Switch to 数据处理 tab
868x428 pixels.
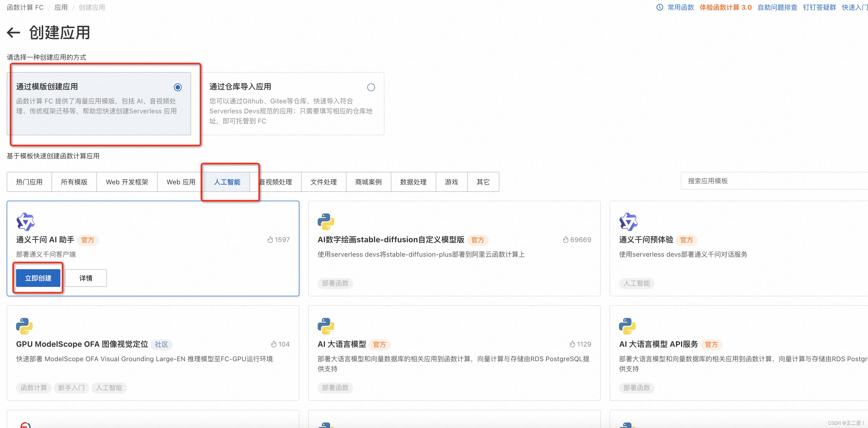pyautogui.click(x=413, y=182)
